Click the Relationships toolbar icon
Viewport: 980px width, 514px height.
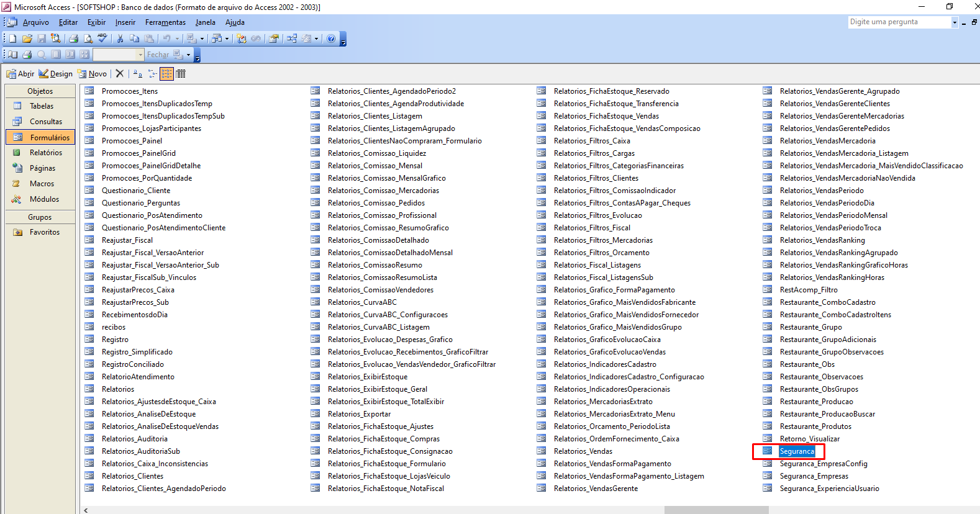(x=292, y=38)
